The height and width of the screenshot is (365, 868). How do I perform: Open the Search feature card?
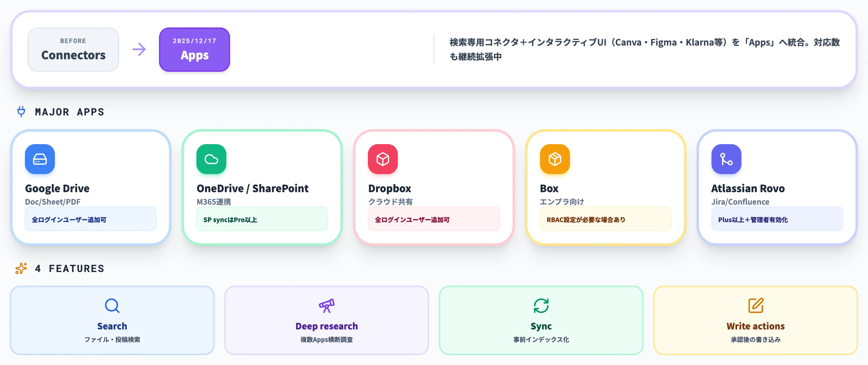[x=112, y=320]
